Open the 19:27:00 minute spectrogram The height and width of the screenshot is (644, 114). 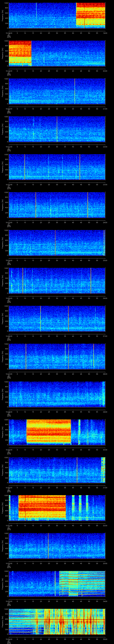[x=57, y=356]
